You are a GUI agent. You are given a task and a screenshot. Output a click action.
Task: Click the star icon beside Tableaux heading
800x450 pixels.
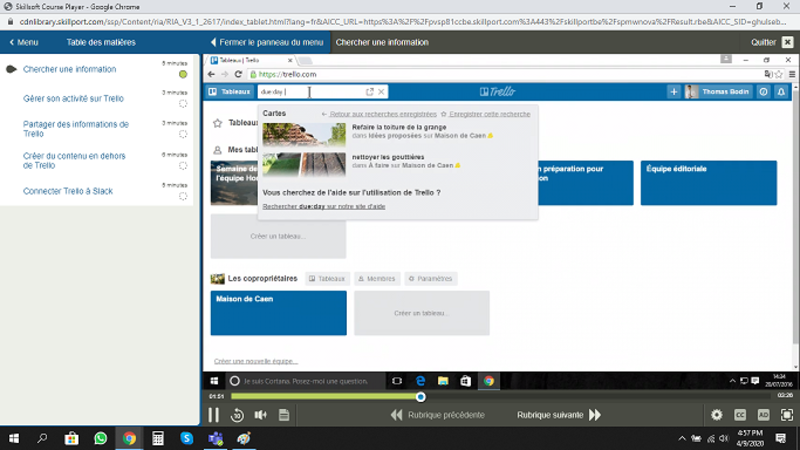217,123
